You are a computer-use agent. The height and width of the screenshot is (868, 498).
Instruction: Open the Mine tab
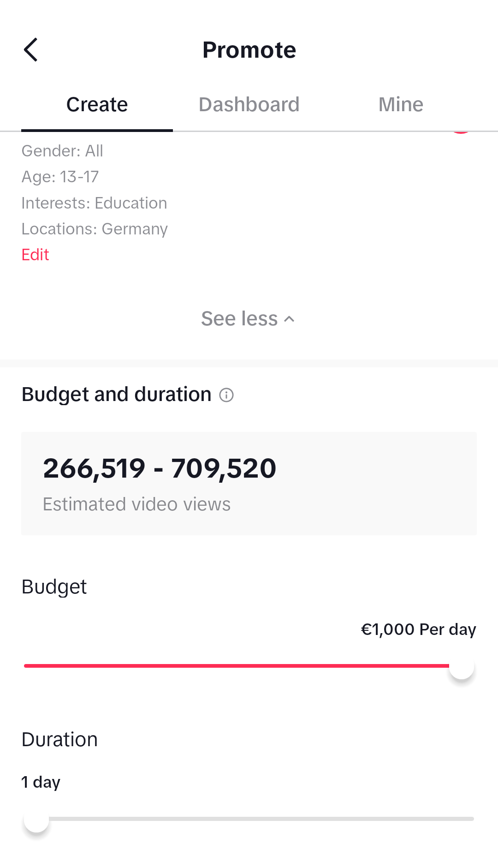401,105
